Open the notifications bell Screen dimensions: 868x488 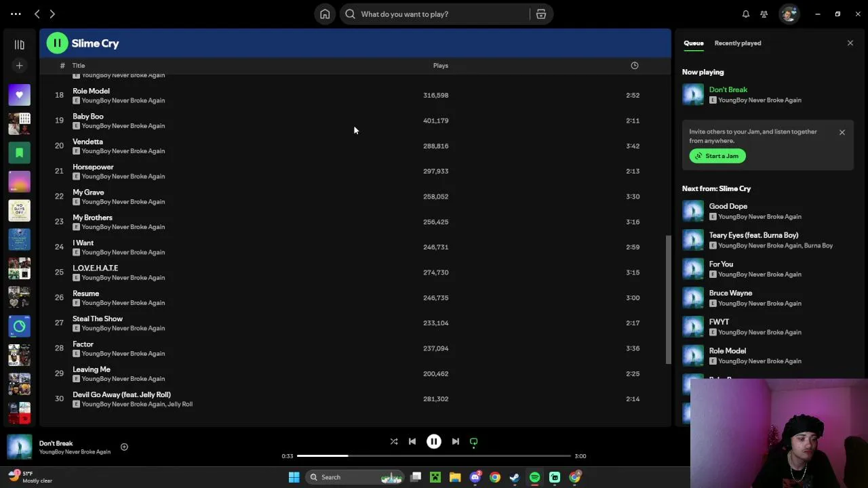click(x=746, y=14)
